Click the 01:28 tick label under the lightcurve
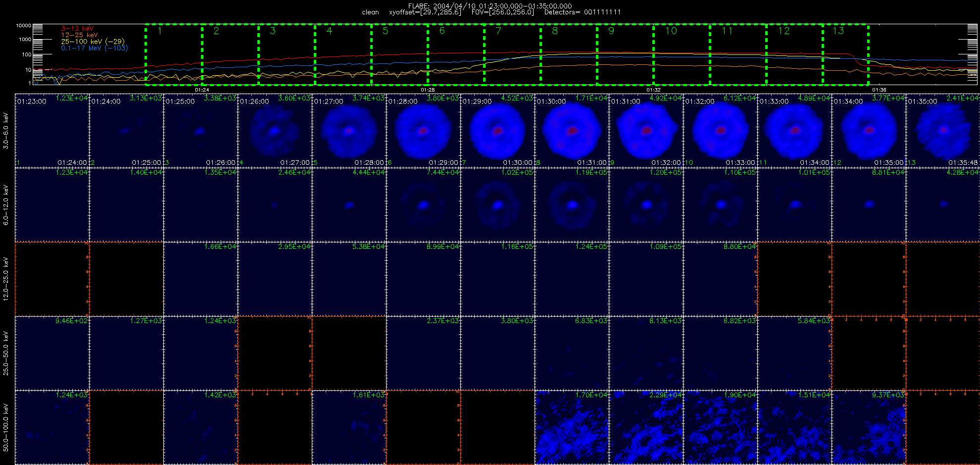 (x=428, y=90)
